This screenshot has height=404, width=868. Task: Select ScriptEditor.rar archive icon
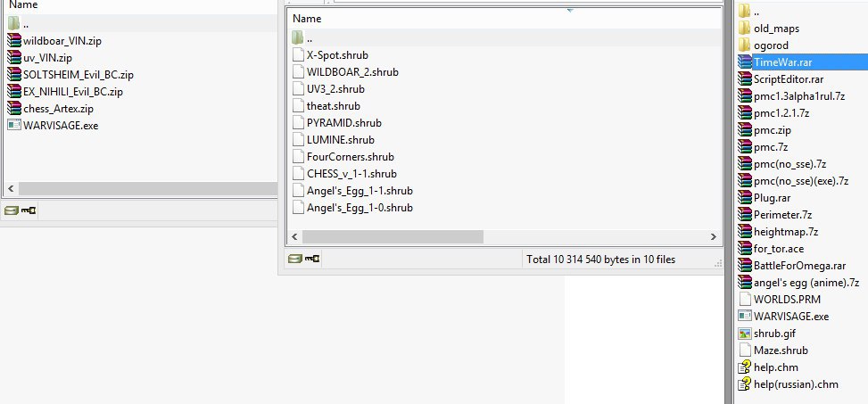[745, 79]
